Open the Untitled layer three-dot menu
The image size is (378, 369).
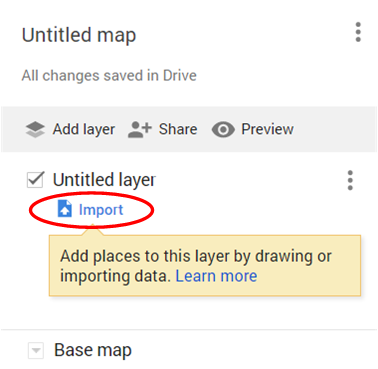(x=350, y=180)
